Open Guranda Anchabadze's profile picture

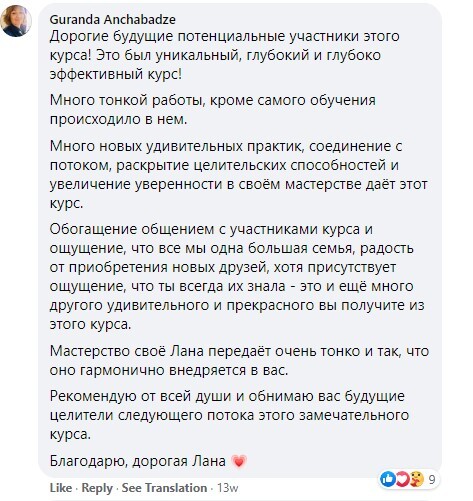15,21
